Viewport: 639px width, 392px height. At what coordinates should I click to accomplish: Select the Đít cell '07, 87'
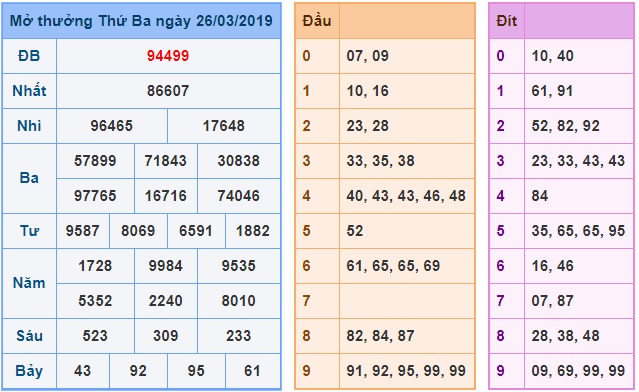coord(579,301)
